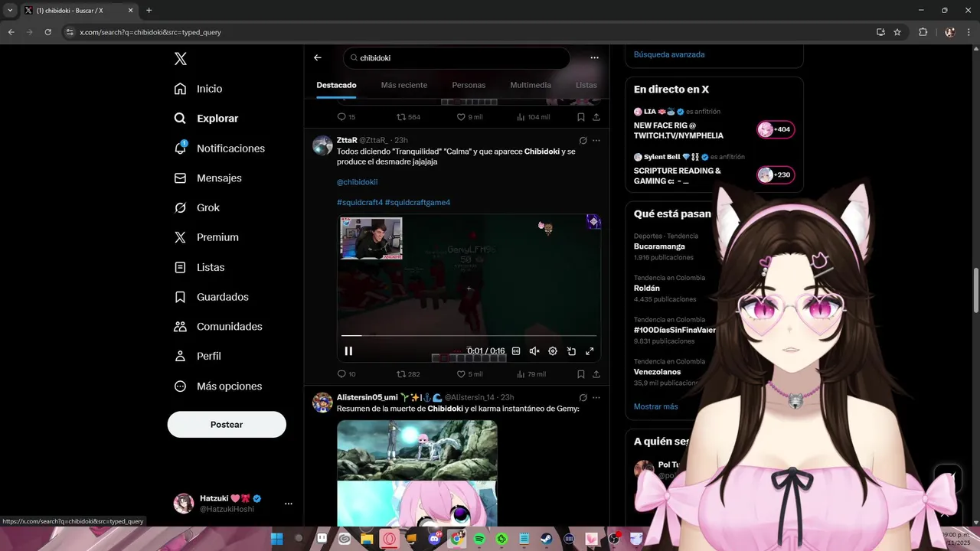Screen dimensions: 980x551
Task: Open account menu dots beside Hatzuki
Action: click(289, 504)
